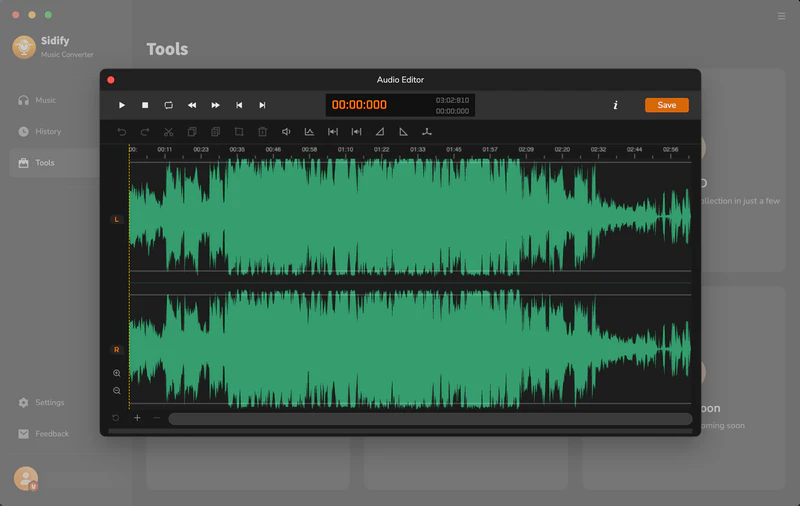This screenshot has width=800, height=506.
Task: Open the info icon
Action: pos(615,105)
